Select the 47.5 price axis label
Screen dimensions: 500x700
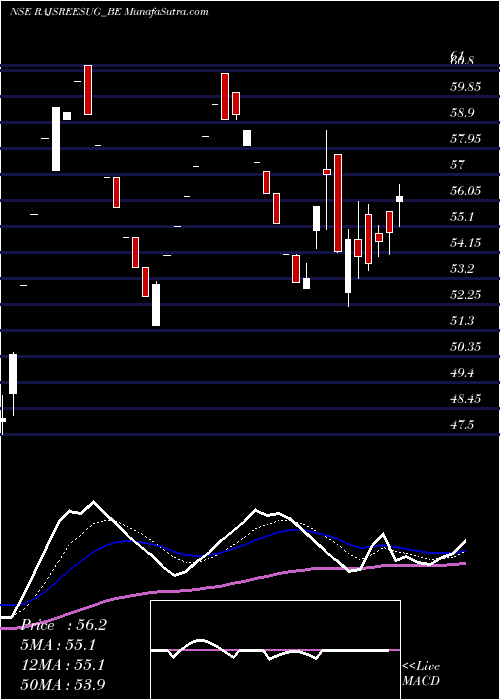pyautogui.click(x=462, y=425)
